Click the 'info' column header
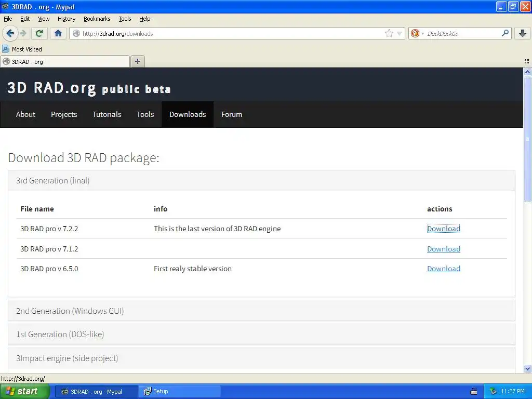Viewport: 532px width, 399px height. (x=161, y=209)
